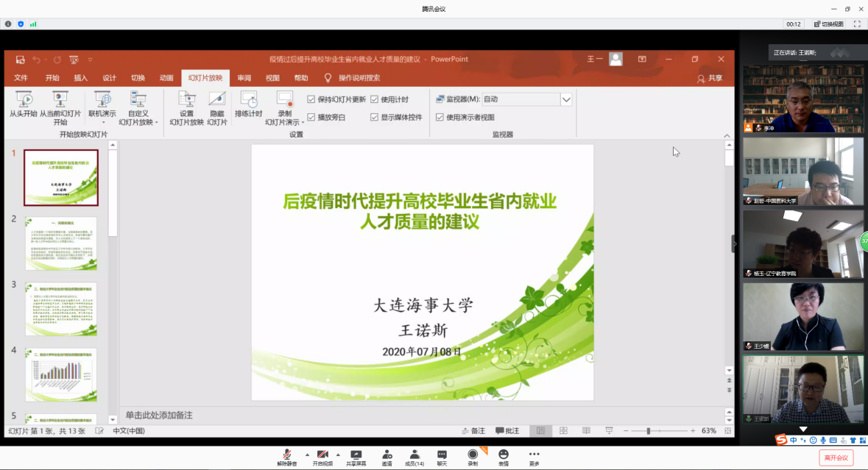Viewport: 868px width, 470px height.
Task: Switch to the 审阅 ribbon tab
Action: (244, 78)
